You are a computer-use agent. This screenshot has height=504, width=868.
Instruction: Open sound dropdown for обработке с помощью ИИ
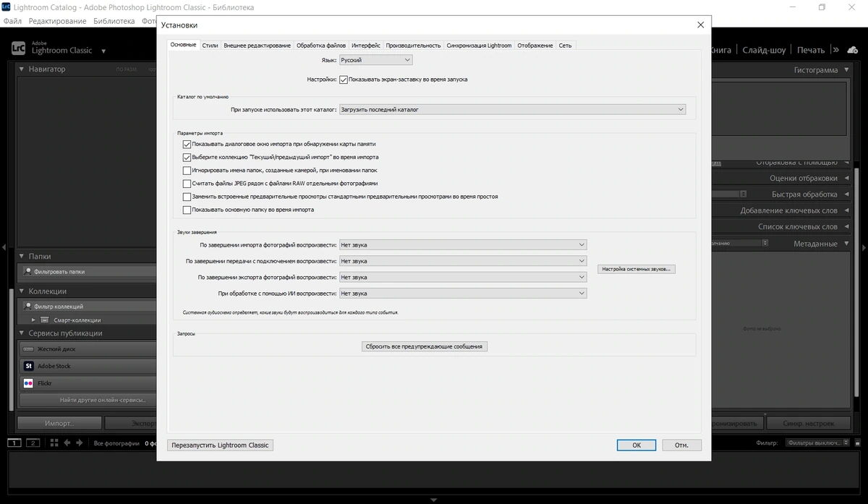(462, 294)
